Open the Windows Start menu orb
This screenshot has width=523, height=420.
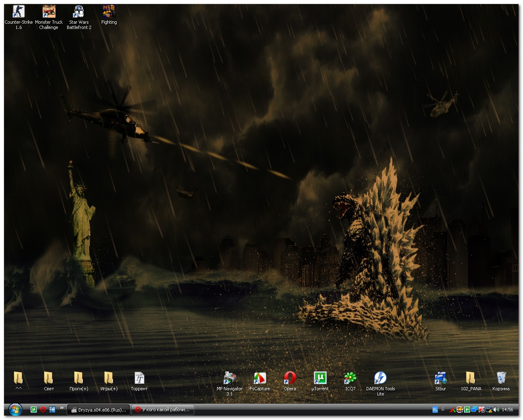(x=15, y=410)
